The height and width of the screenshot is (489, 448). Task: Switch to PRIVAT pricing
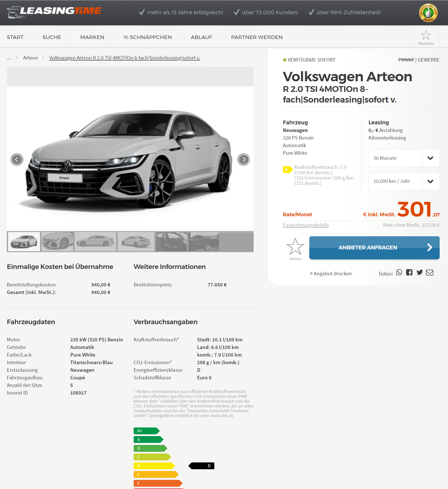tap(406, 60)
